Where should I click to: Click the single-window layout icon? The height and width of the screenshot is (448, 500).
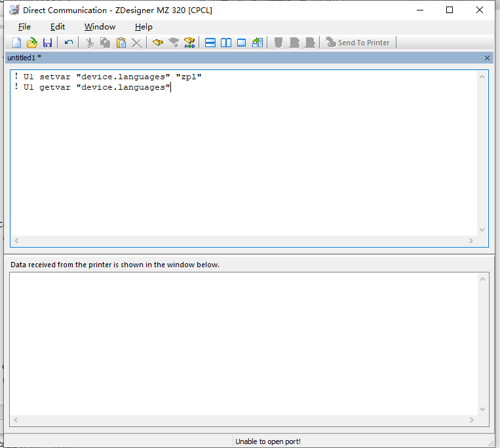(242, 43)
